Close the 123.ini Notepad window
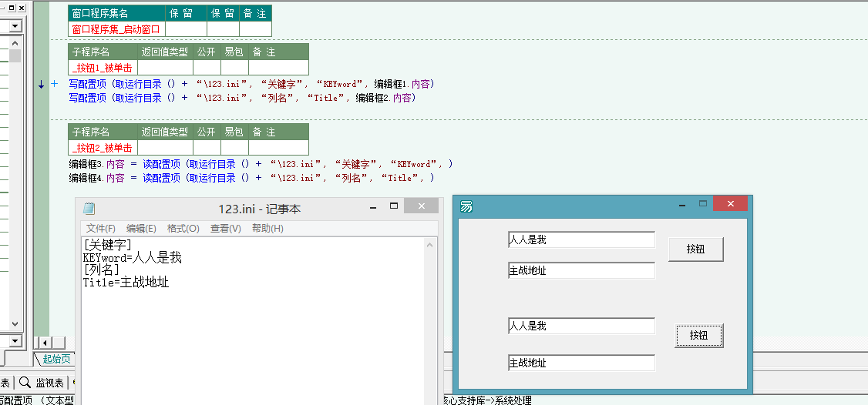Image resolution: width=868 pixels, height=405 pixels. (x=421, y=206)
